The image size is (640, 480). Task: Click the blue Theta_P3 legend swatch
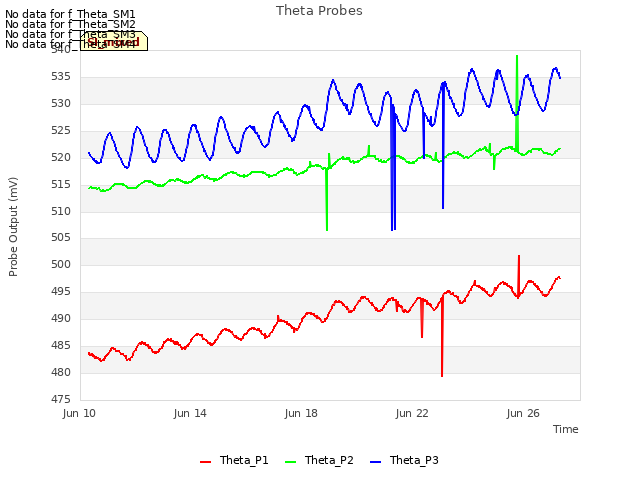pos(375,461)
